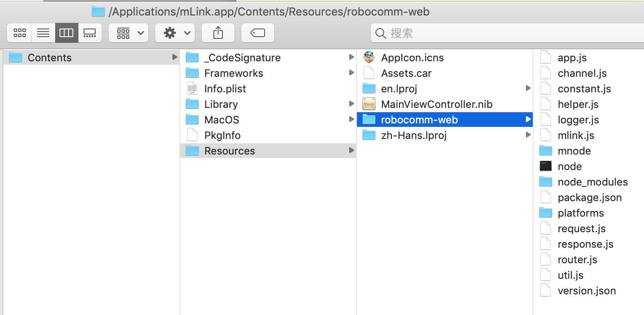Image resolution: width=644 pixels, height=315 pixels.
Task: Expand the Frameworks folder arrow
Action: (x=351, y=72)
